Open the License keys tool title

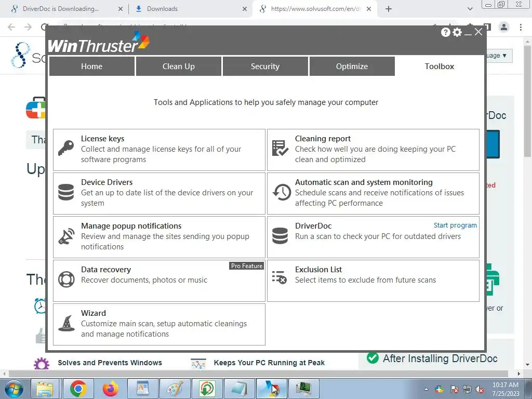(102, 138)
